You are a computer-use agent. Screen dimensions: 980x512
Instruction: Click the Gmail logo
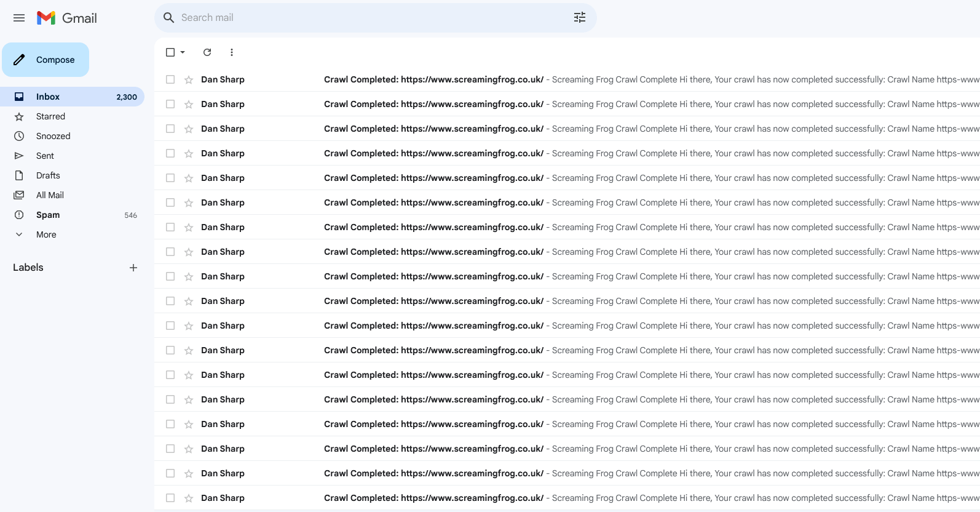coord(66,18)
